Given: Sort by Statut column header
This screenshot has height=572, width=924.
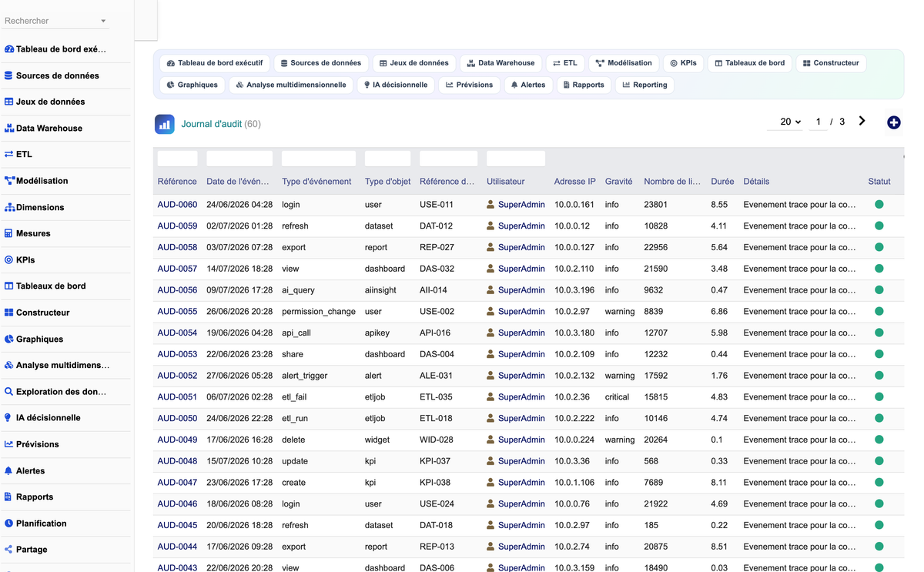Looking at the screenshot, I should (879, 182).
